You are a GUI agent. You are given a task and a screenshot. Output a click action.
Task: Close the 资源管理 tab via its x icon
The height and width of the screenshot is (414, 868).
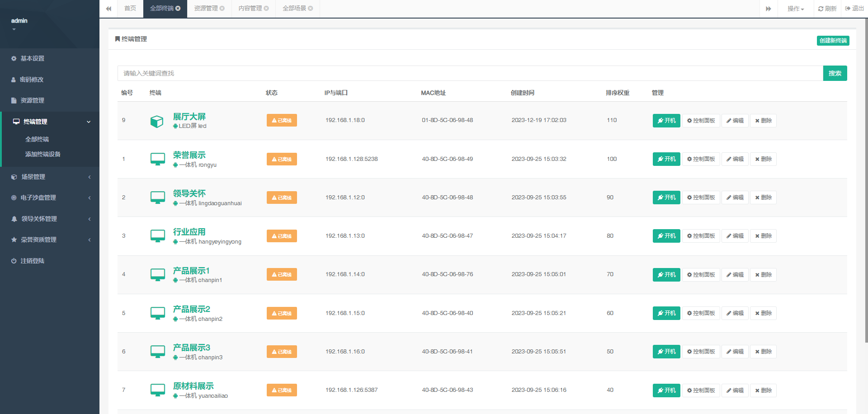tap(222, 8)
